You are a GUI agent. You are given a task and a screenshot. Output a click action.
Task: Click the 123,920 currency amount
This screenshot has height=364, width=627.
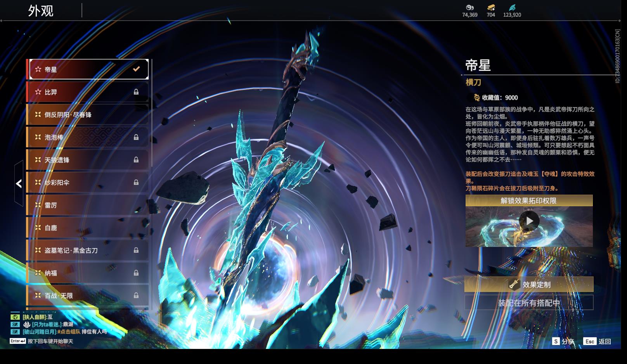(x=512, y=15)
